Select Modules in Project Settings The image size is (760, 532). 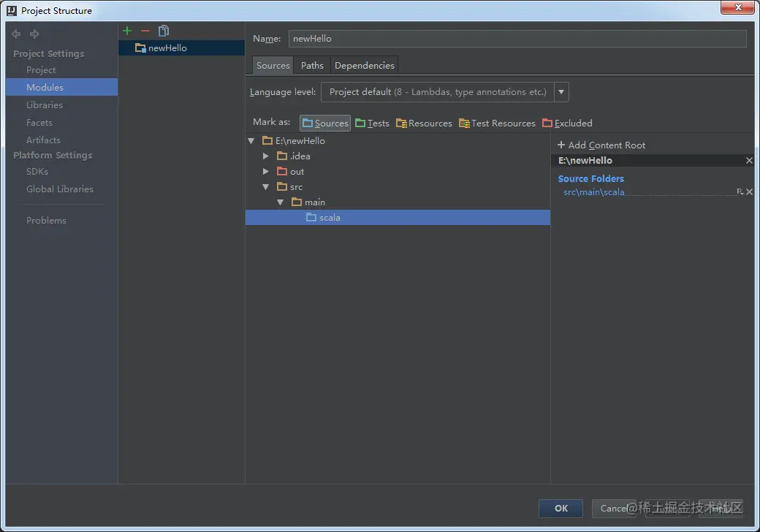point(61,87)
